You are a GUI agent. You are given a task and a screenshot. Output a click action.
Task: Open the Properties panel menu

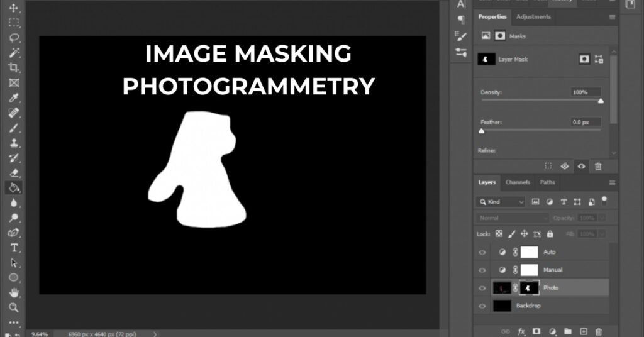[x=612, y=17]
